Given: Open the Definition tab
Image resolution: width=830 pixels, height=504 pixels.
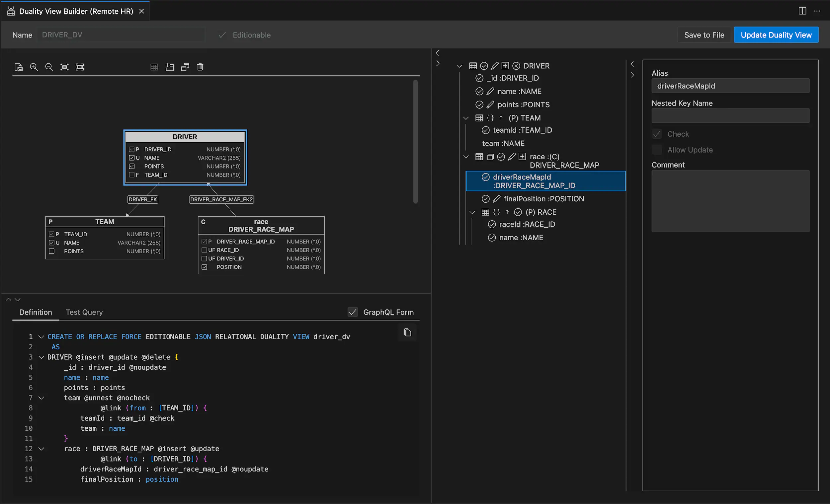Looking at the screenshot, I should (36, 312).
